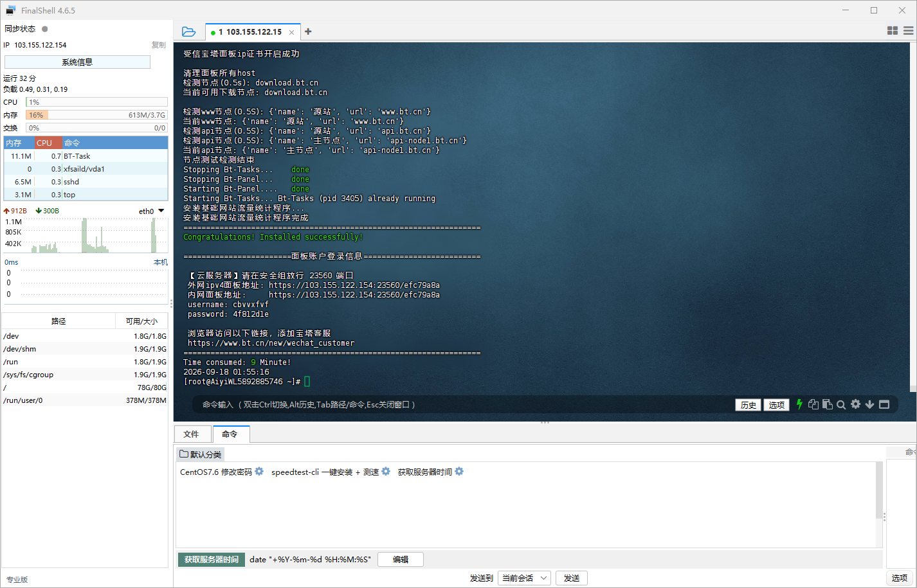Click the command input field in the terminal
Screen dimensions: 917x588
click(463, 405)
